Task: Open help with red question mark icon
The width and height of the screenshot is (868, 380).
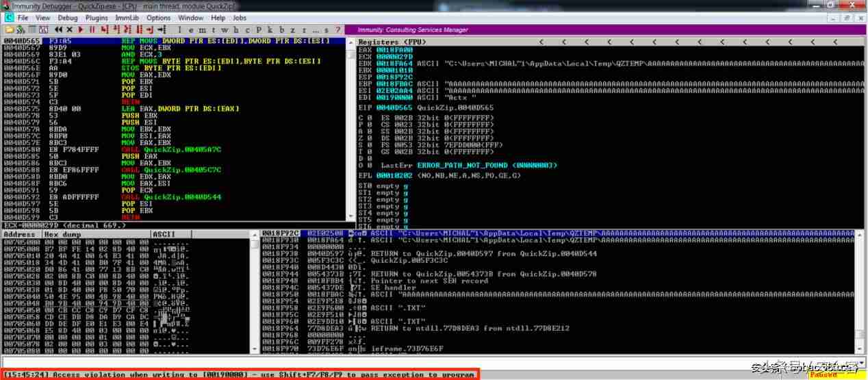Action: click(x=337, y=29)
